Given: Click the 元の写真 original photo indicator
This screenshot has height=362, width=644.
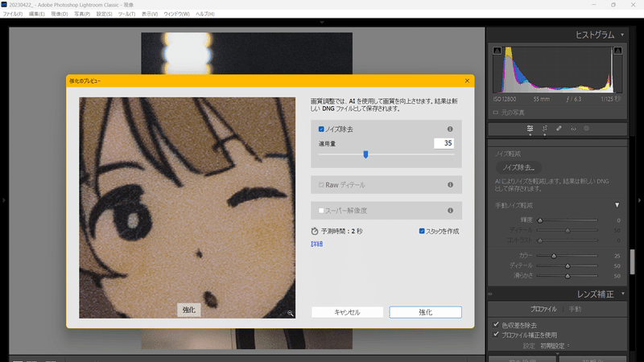Looking at the screenshot, I should [x=509, y=112].
